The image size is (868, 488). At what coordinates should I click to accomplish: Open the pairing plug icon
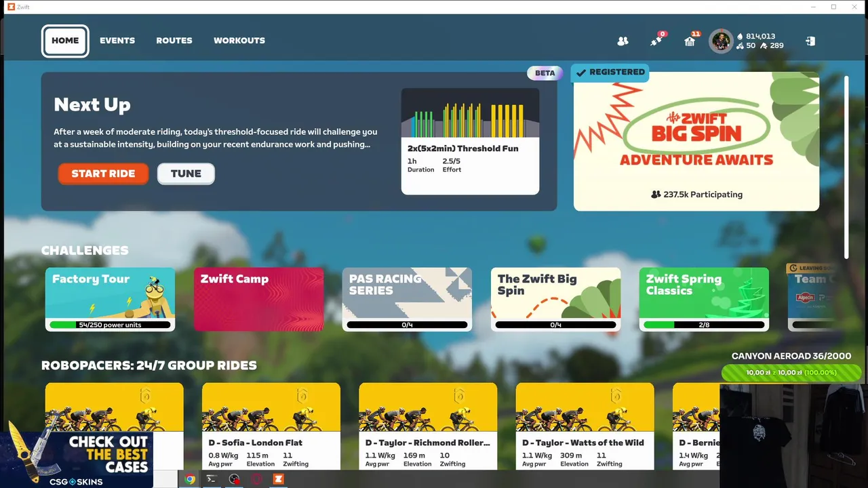coord(656,40)
